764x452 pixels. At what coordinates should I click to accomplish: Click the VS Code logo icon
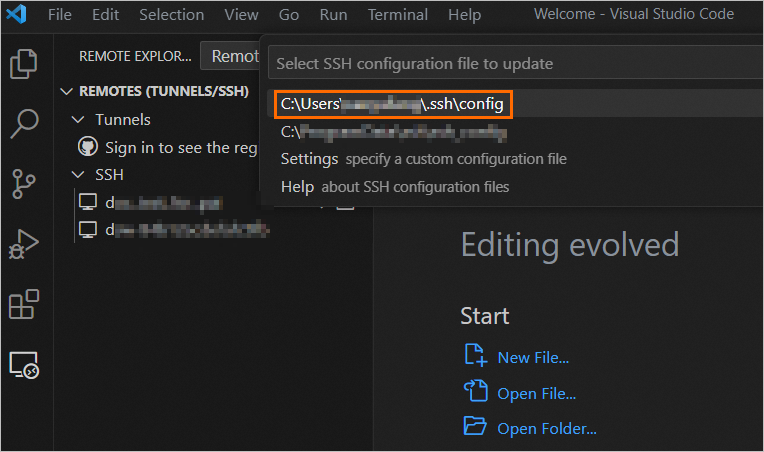[x=16, y=14]
